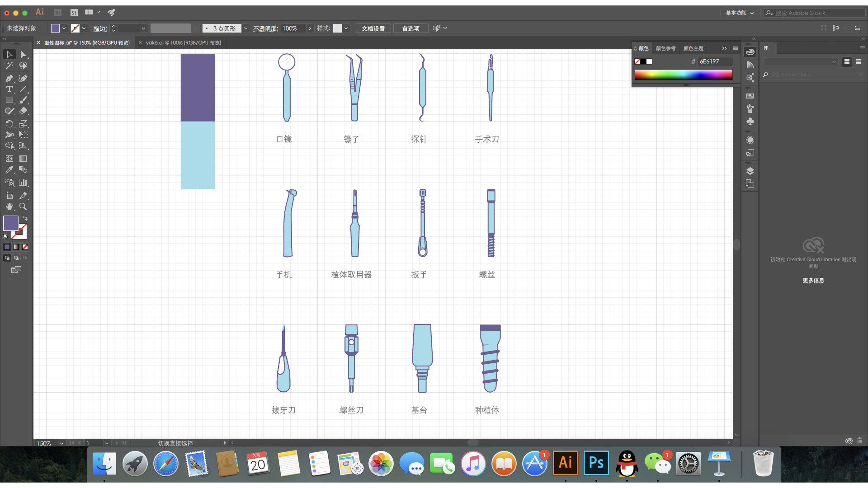Select the Eraser tool
The height and width of the screenshot is (488, 868).
tap(23, 111)
